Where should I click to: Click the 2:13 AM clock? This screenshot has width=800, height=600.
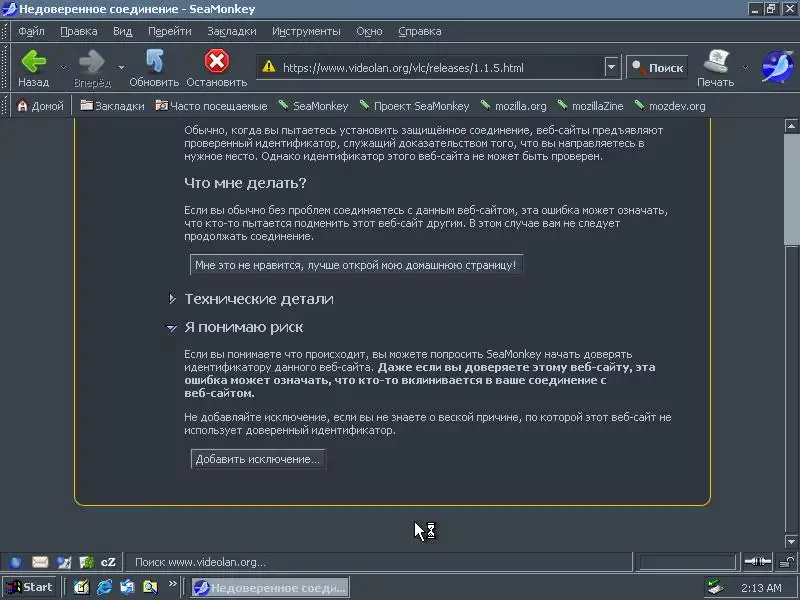(x=761, y=588)
